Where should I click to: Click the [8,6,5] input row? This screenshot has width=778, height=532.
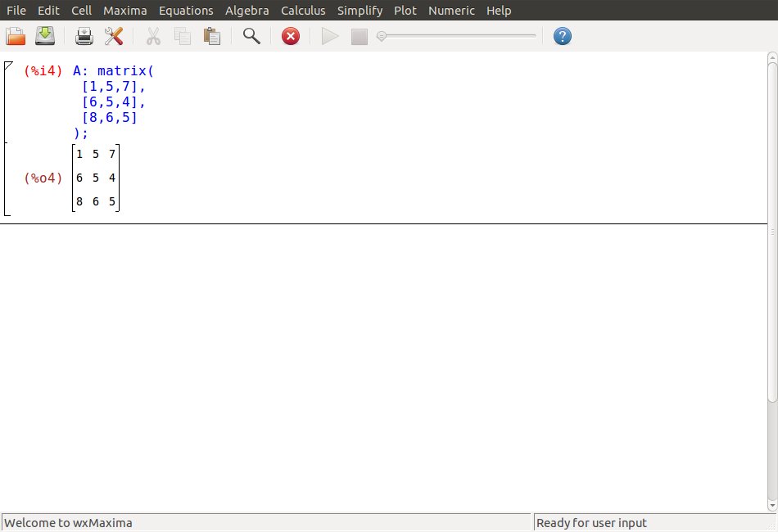click(109, 118)
